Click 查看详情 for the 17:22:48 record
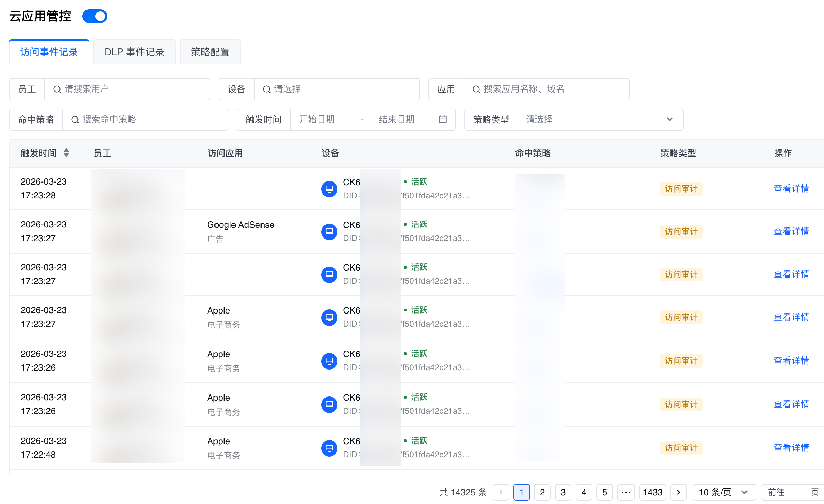824x504 pixels. coord(791,448)
